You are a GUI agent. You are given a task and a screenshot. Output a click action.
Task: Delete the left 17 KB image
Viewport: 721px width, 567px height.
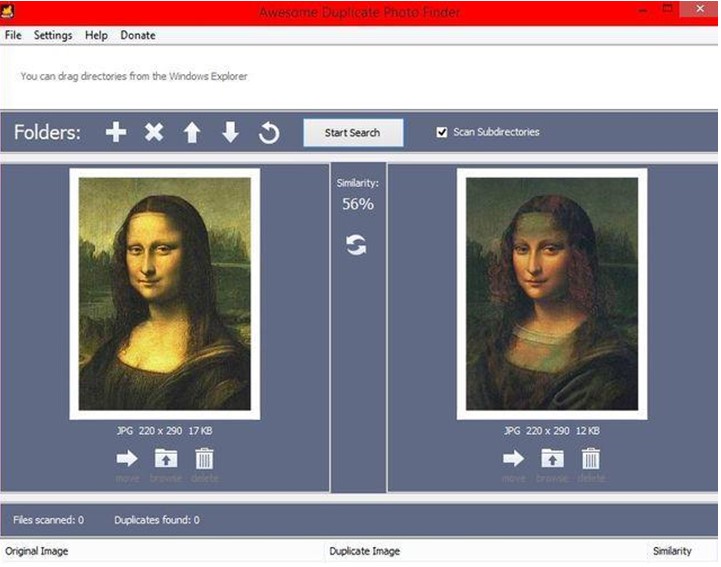204,458
